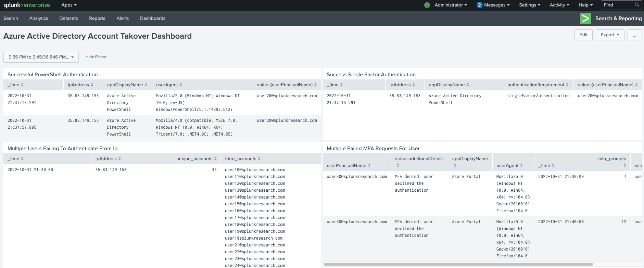Go to the Alerts tab

coord(123,18)
